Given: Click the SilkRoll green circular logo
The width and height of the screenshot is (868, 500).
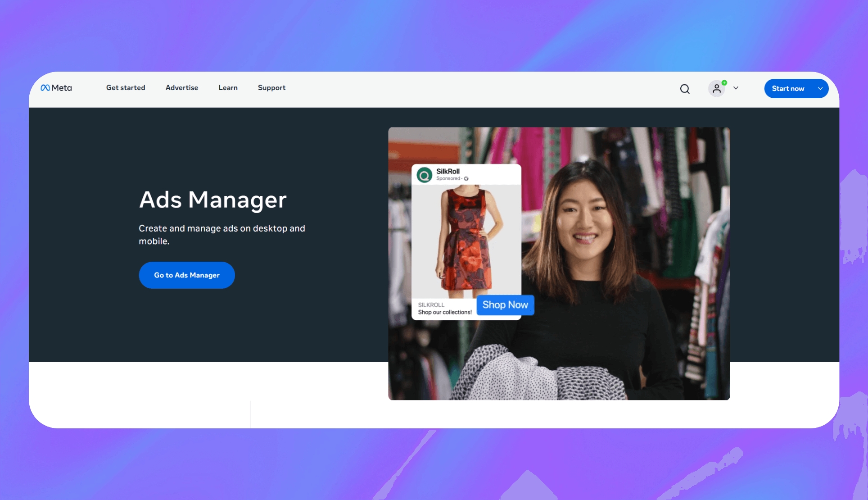Looking at the screenshot, I should tap(424, 175).
